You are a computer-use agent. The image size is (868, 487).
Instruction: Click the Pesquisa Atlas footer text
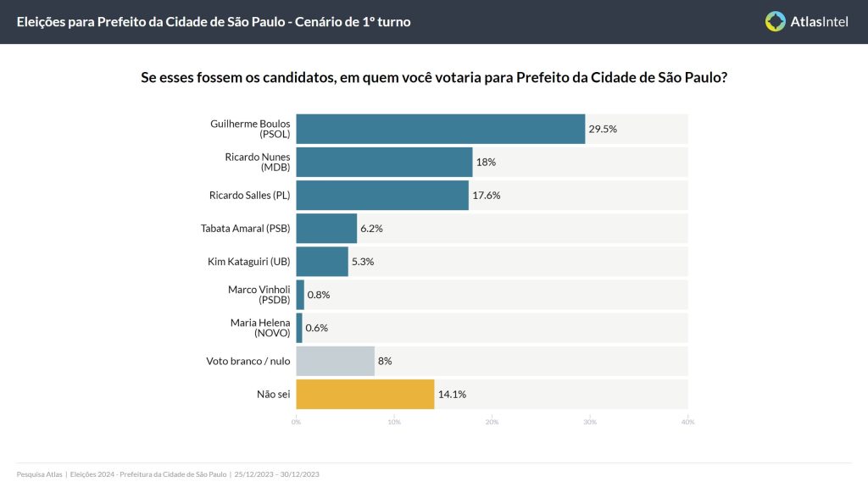click(x=40, y=474)
